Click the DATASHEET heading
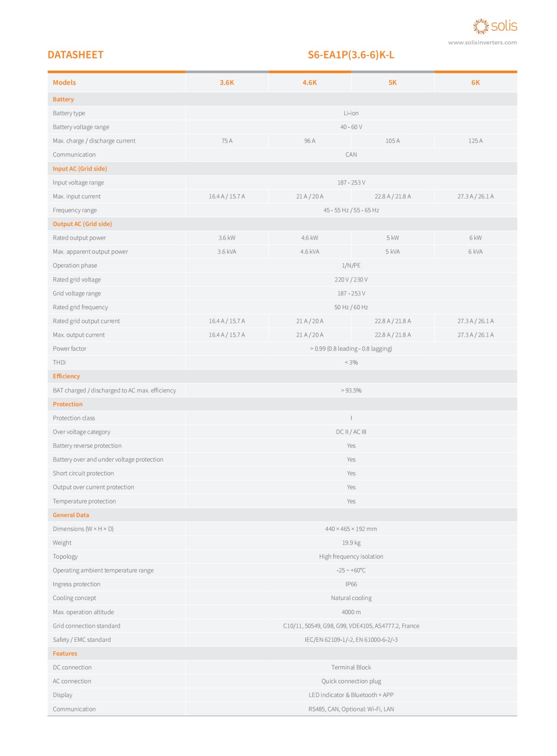Image resolution: width=557 pixels, height=756 pixels. (75, 55)
